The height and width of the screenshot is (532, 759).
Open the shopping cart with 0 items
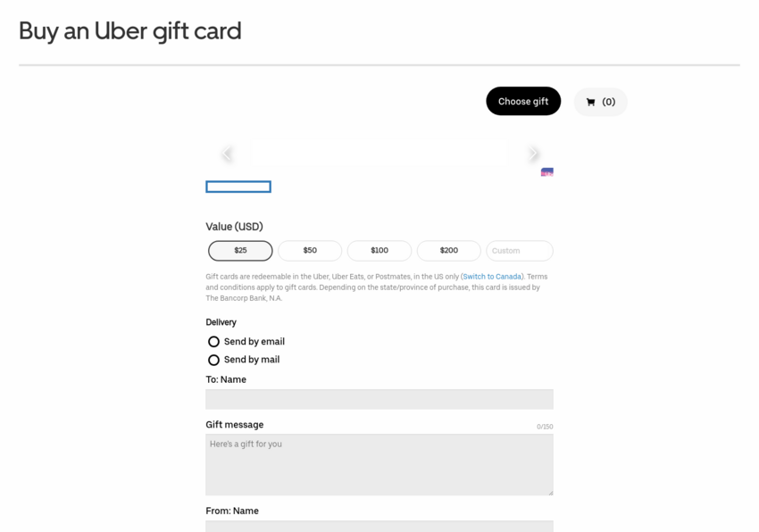[600, 102]
